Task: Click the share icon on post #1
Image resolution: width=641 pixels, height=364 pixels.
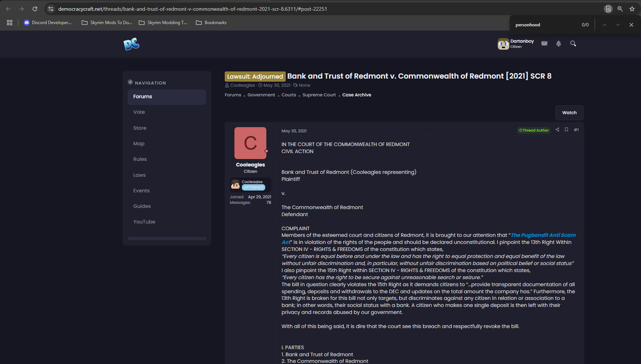Action: point(557,130)
